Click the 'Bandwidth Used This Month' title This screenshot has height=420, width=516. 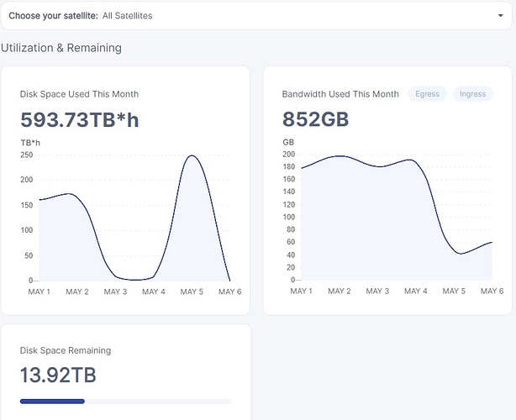(x=340, y=94)
